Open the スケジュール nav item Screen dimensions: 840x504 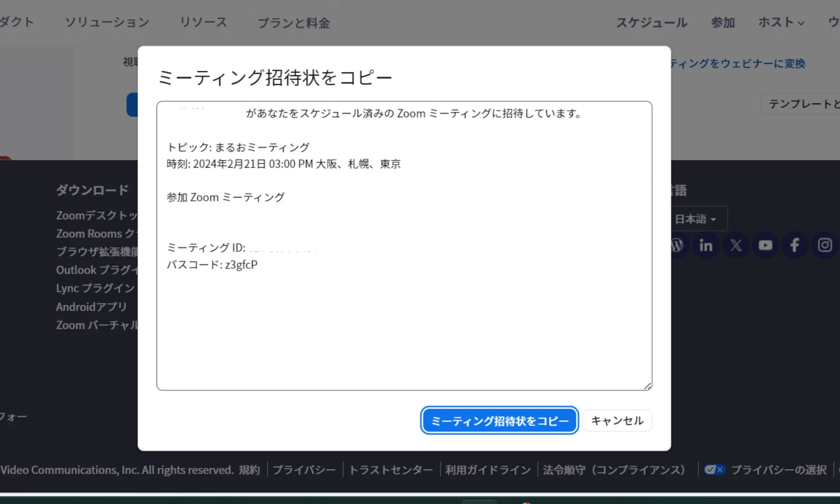[x=652, y=22]
